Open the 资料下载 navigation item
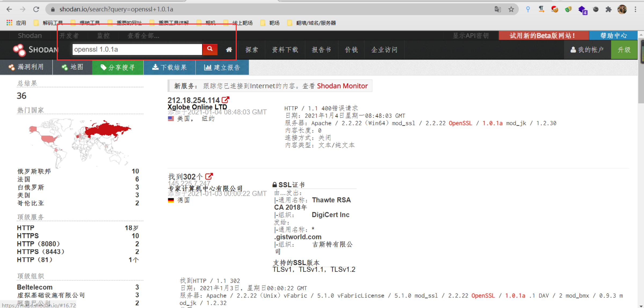Screen dimensions: 644x308 click(285, 50)
